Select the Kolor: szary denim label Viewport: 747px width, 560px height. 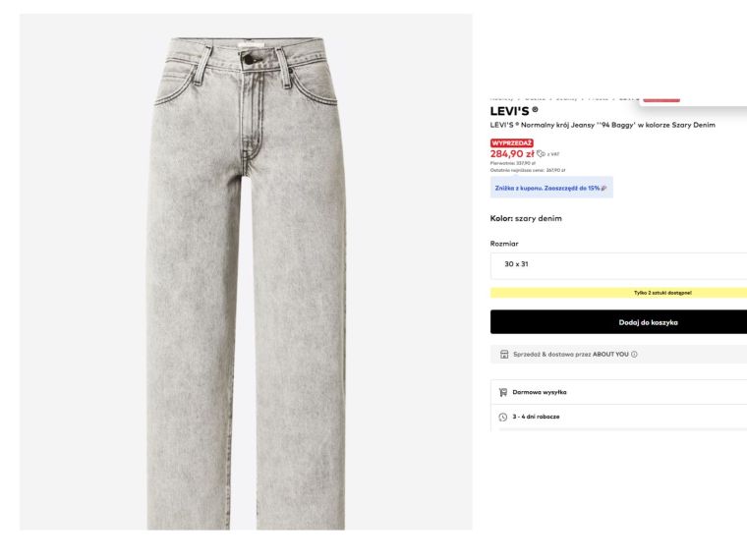tap(526, 218)
